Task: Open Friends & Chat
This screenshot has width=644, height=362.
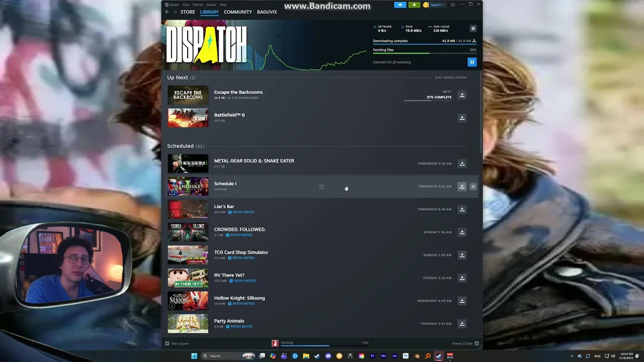Action: point(465,343)
